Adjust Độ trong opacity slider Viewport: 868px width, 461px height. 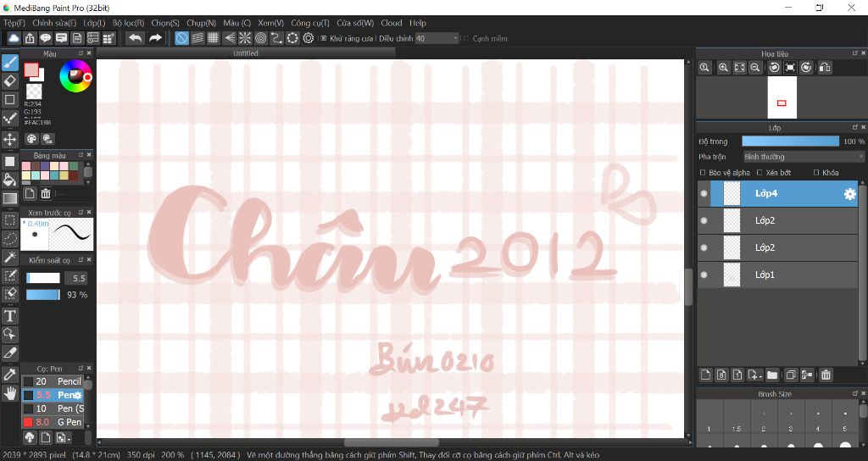point(791,142)
